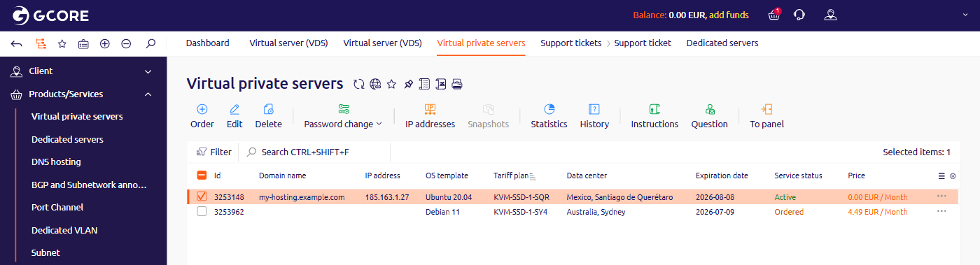This screenshot has width=980, height=265.
Task: Open menu search magnifier in left toolbar
Action: click(x=150, y=43)
